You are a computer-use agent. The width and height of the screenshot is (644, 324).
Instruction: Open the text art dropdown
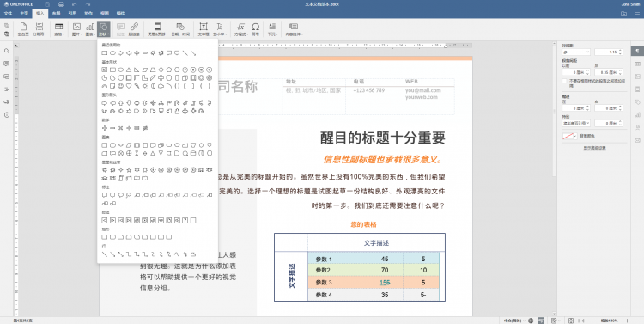click(x=220, y=29)
